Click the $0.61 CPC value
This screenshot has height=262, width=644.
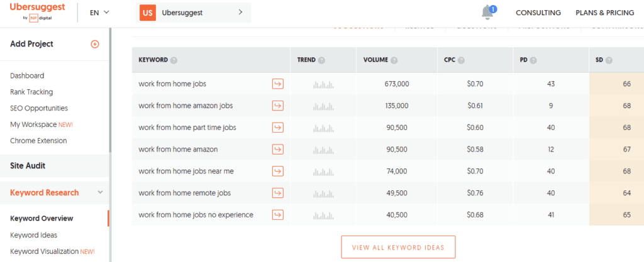475,106
